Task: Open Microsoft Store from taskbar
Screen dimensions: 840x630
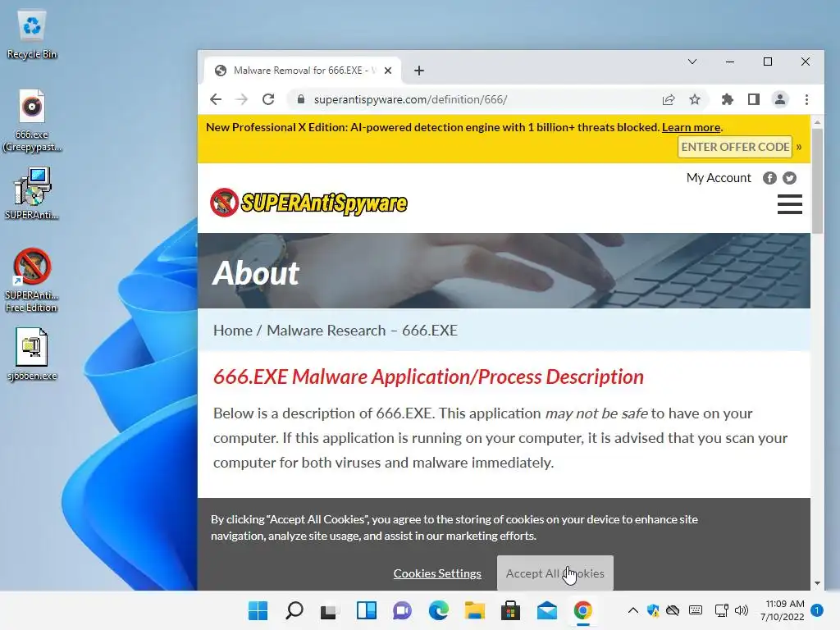Action: [510, 610]
